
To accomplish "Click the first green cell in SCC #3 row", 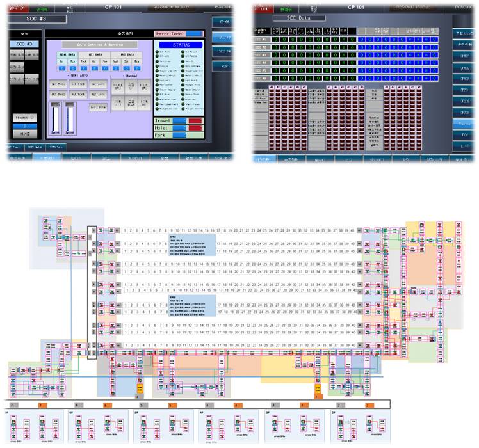I will 275,55.
